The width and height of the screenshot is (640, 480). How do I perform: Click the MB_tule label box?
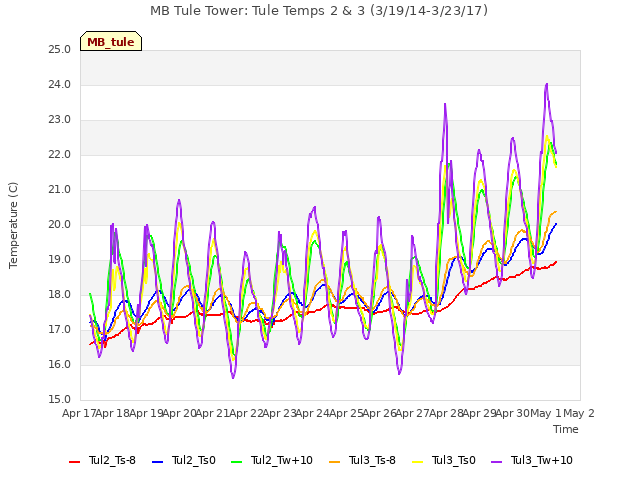pos(111,41)
